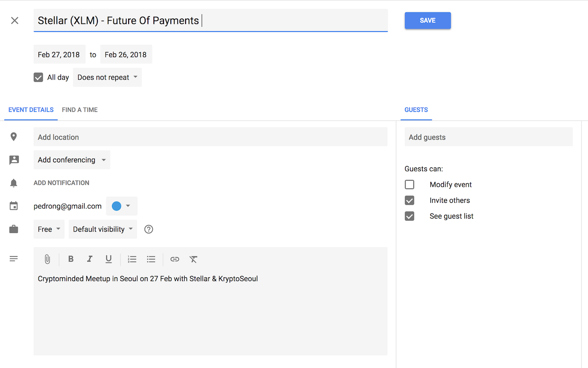
Task: Insert a bulleted list in description
Action: 151,259
